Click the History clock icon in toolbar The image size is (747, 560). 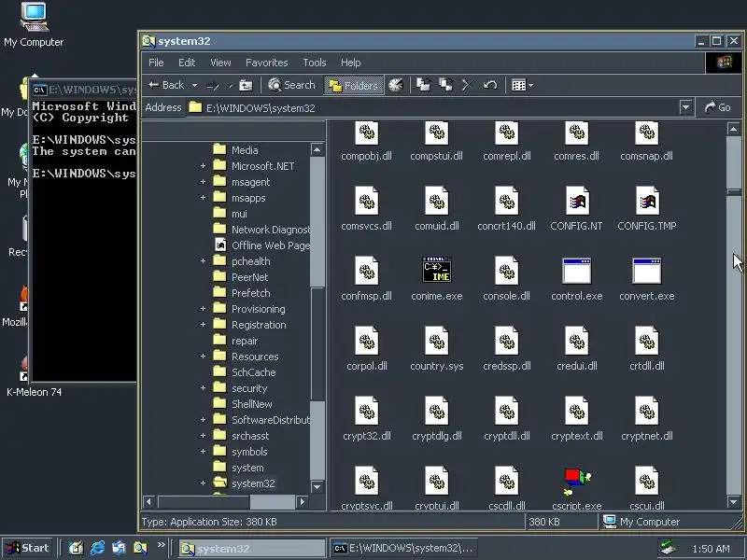click(395, 86)
